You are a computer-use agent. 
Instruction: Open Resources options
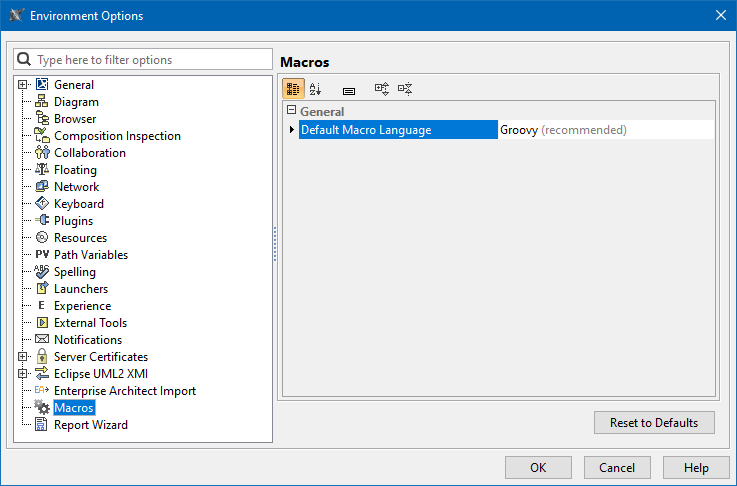coord(80,237)
